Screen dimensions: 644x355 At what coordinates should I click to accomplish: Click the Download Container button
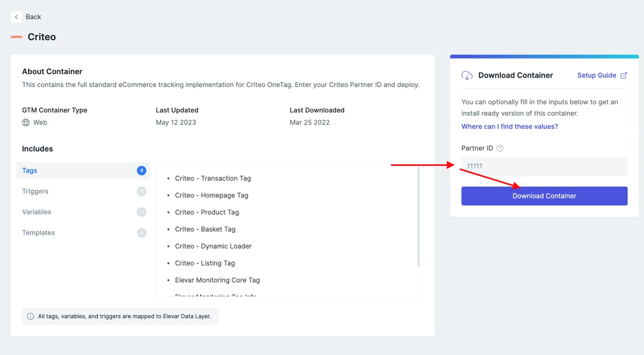point(544,196)
